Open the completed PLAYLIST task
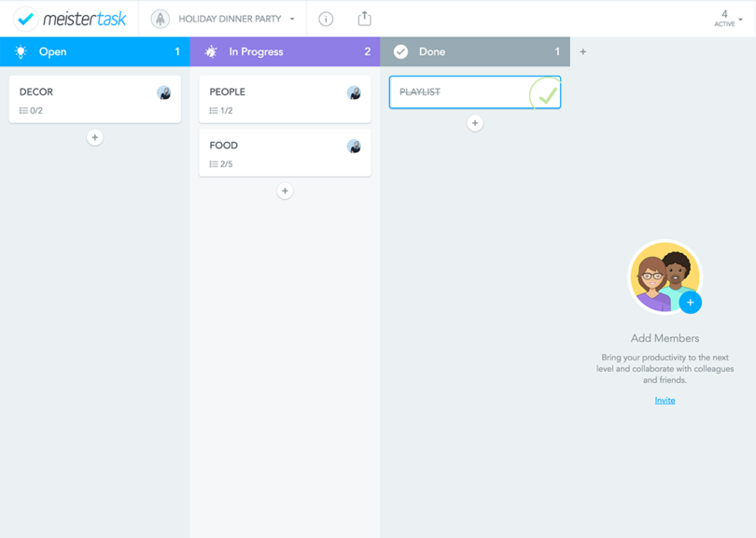This screenshot has width=756, height=538. 475,92
